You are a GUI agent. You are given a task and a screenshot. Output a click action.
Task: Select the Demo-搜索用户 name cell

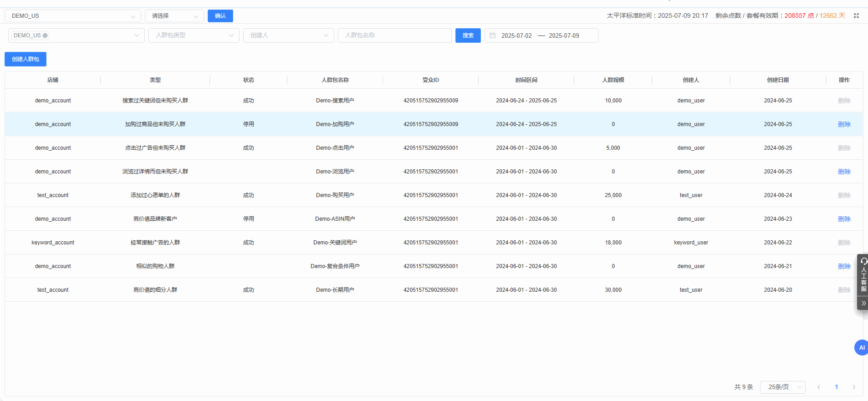point(335,101)
